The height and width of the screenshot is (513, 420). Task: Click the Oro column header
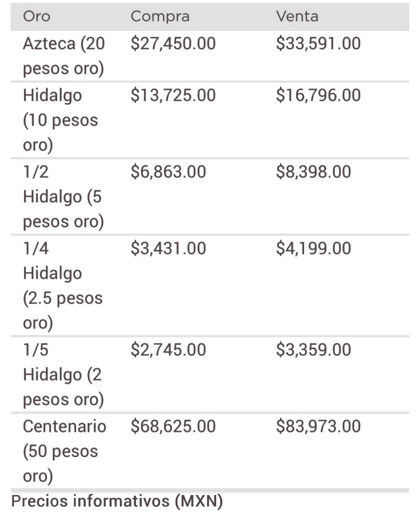coord(36,16)
